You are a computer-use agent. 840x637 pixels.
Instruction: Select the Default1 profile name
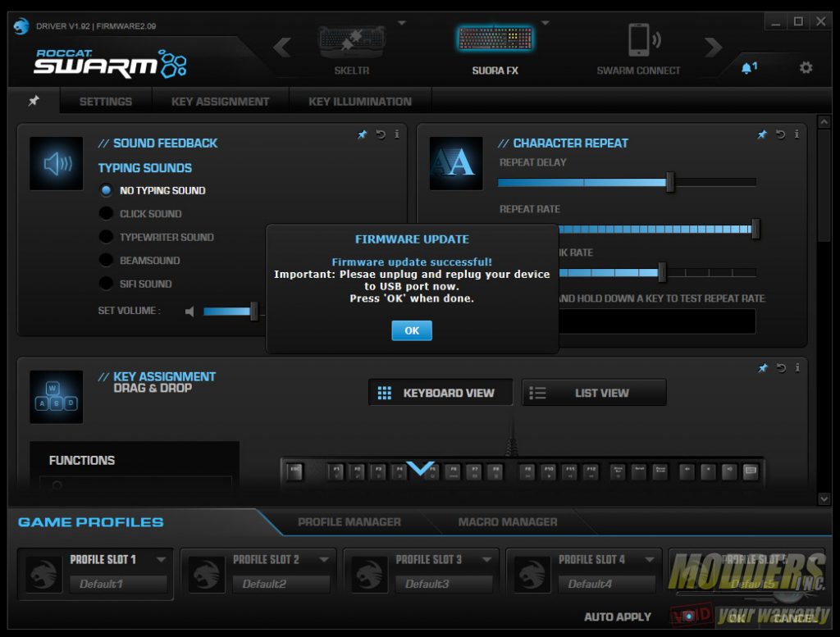[x=118, y=584]
